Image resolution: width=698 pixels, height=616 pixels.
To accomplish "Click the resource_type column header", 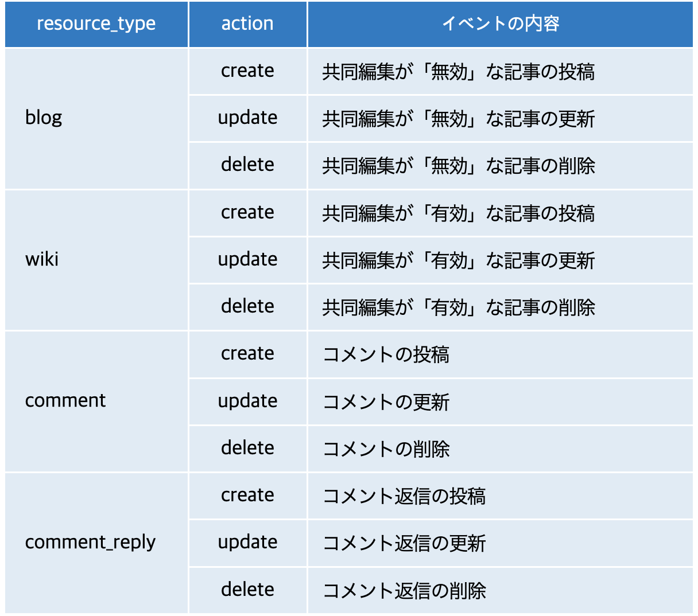I will (96, 24).
